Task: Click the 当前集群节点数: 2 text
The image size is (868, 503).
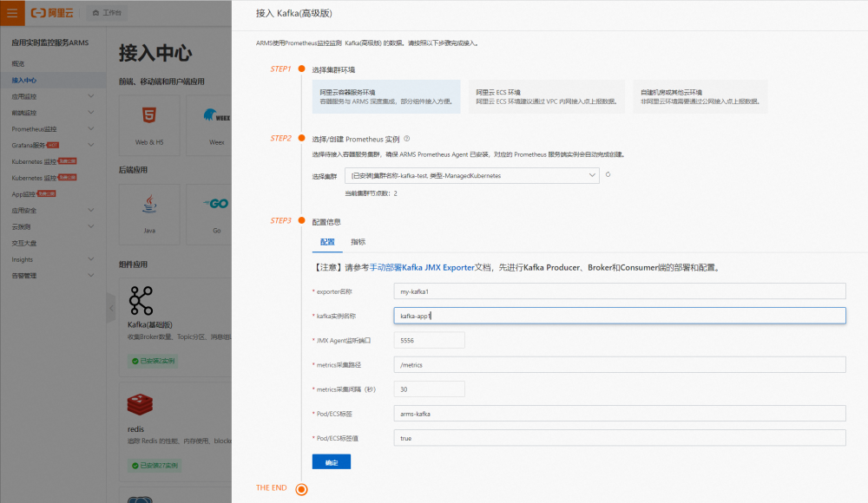Action: point(371,193)
